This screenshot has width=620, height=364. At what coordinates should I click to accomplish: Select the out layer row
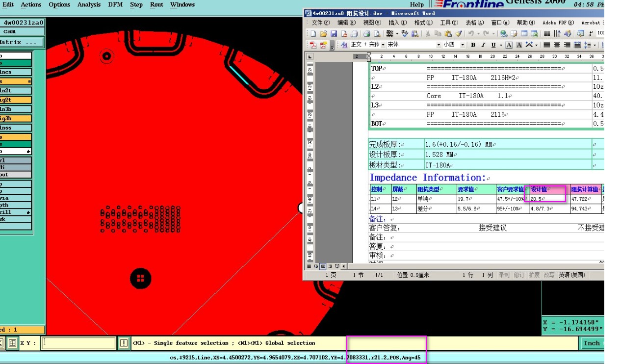click(x=16, y=175)
